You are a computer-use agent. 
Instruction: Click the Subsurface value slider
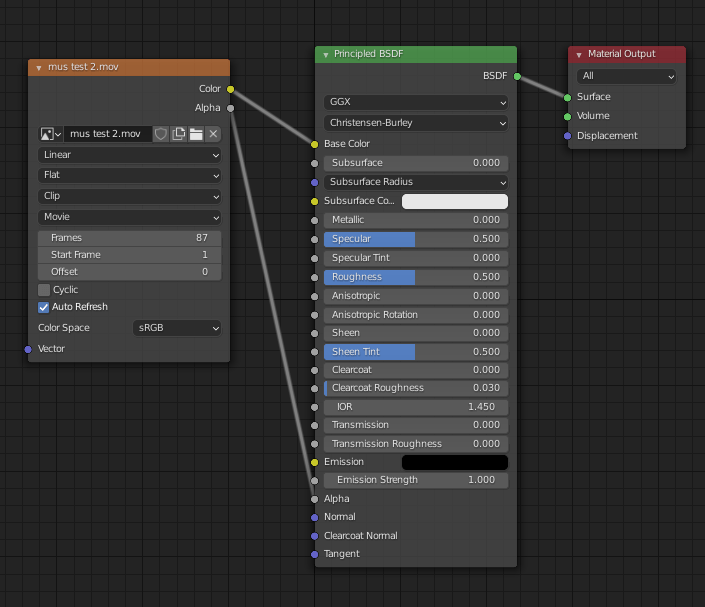pyautogui.click(x=416, y=163)
